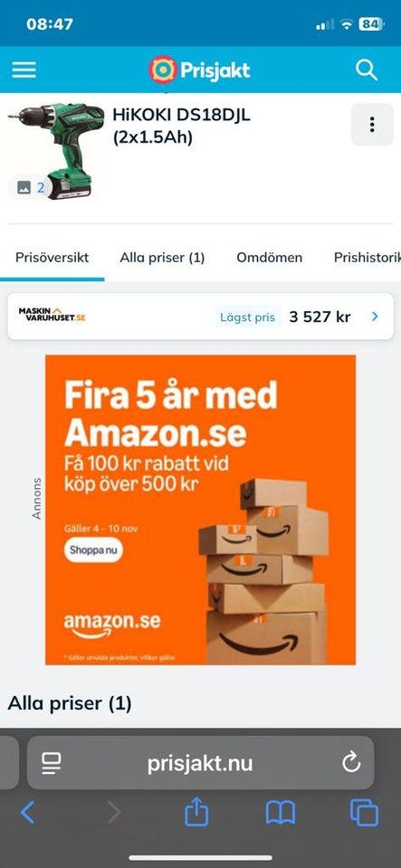
Task: Go back with Safari back arrow
Action: pos(27,813)
